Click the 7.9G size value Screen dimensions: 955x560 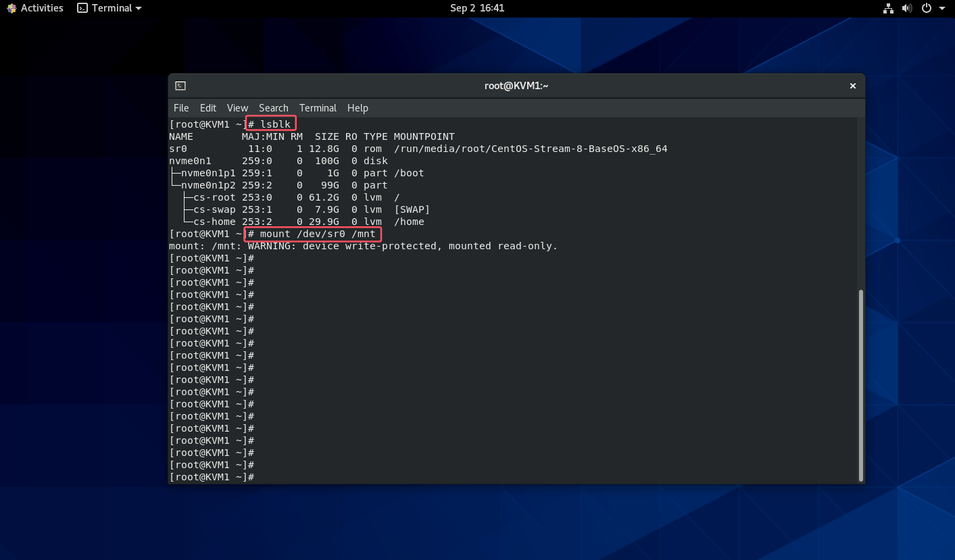(x=327, y=209)
